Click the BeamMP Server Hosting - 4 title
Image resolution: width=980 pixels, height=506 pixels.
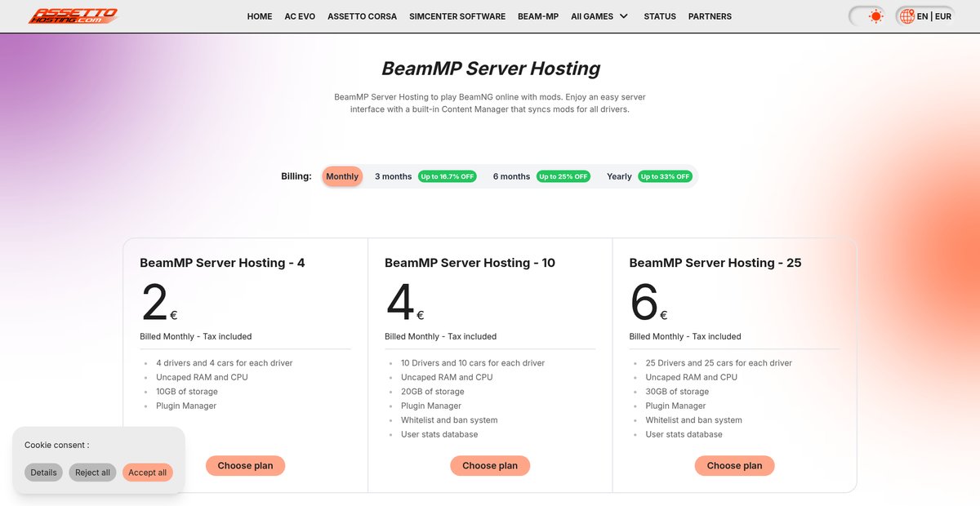click(x=222, y=263)
